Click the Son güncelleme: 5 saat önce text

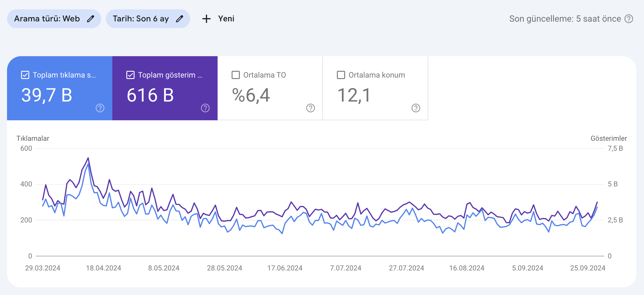[x=565, y=19]
